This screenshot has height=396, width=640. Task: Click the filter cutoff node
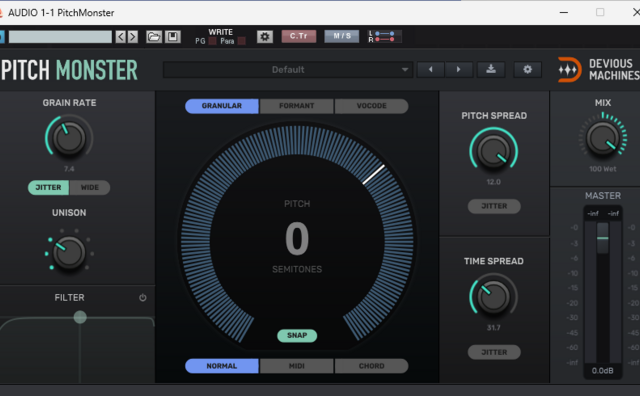click(x=80, y=317)
